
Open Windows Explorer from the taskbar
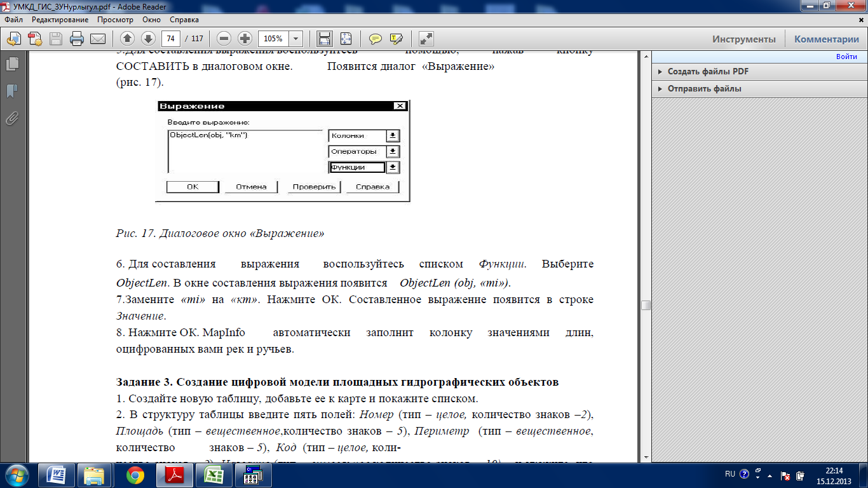coord(94,475)
